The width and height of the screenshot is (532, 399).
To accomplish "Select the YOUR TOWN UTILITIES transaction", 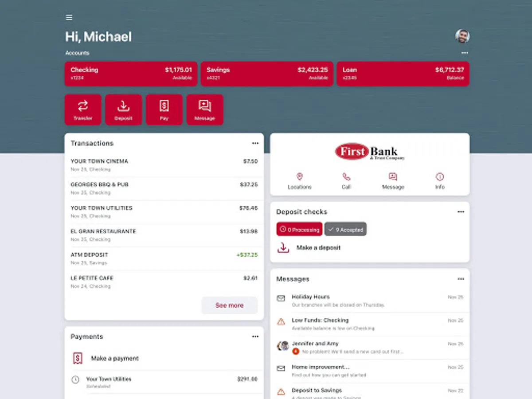I will coord(164,212).
